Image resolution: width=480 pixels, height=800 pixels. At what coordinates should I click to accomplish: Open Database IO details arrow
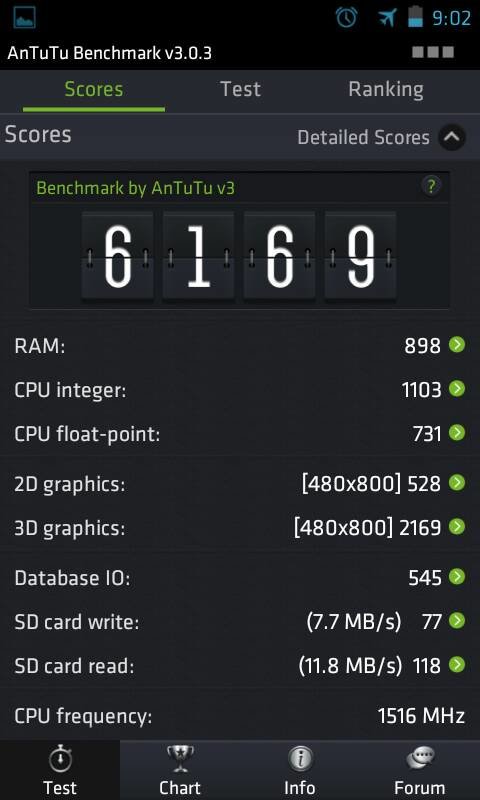(457, 577)
